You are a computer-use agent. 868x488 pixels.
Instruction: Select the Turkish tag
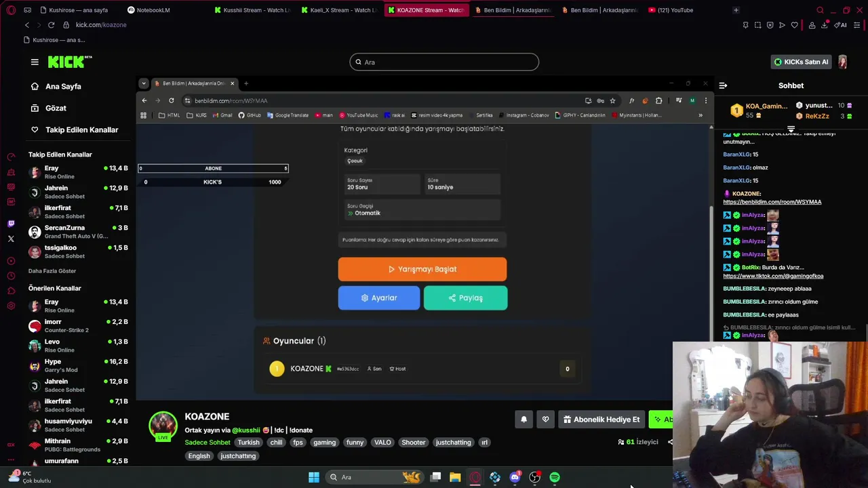tap(248, 442)
